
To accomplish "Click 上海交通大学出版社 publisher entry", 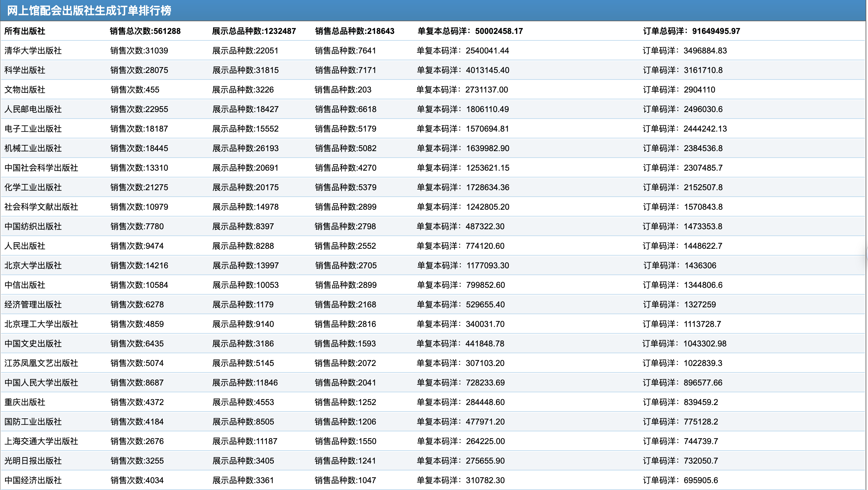I will point(41,441).
